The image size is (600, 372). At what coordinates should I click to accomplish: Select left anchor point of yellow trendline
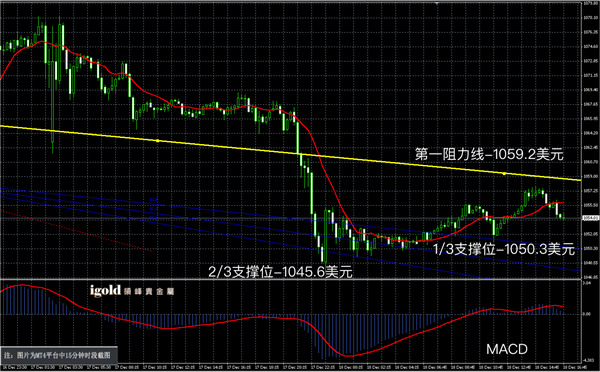(158, 141)
